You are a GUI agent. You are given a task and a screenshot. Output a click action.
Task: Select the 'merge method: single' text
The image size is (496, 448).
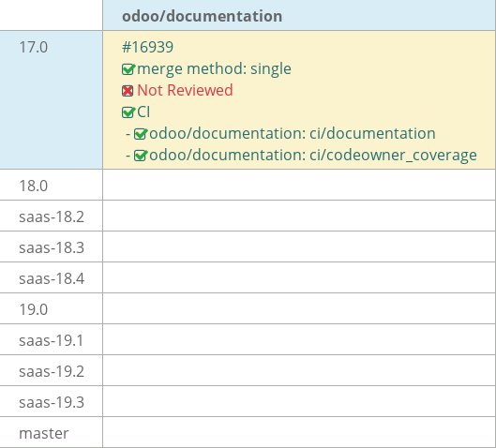click(x=214, y=69)
